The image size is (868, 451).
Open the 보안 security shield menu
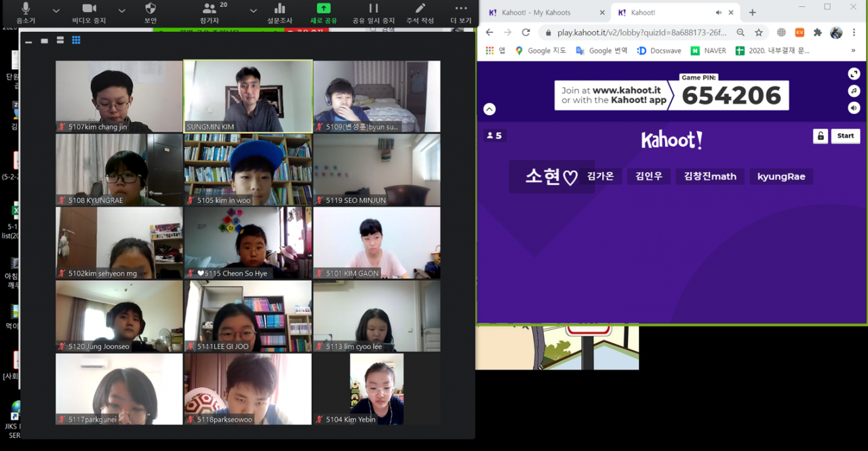click(151, 13)
